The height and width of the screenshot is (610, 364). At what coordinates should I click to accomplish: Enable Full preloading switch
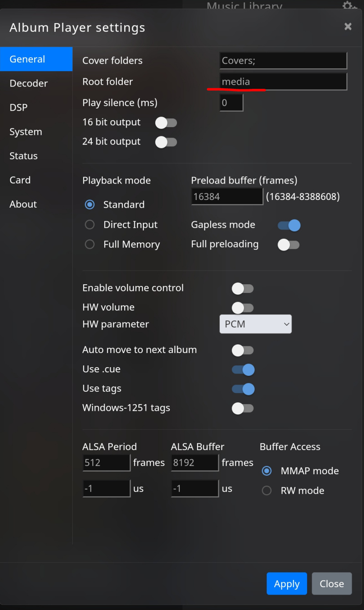tap(289, 245)
